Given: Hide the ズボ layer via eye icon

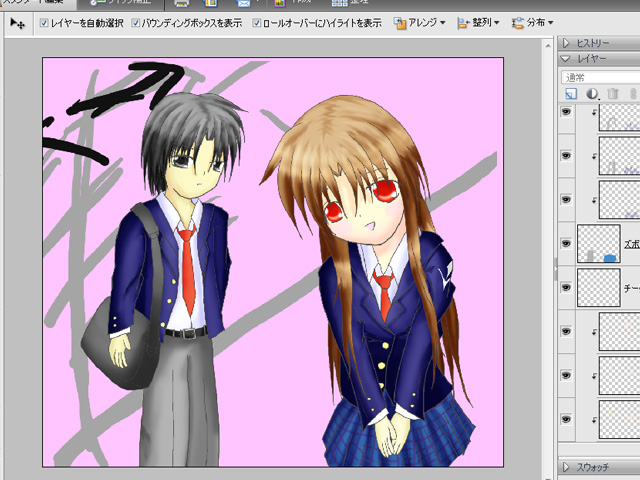Looking at the screenshot, I should pyautogui.click(x=566, y=243).
